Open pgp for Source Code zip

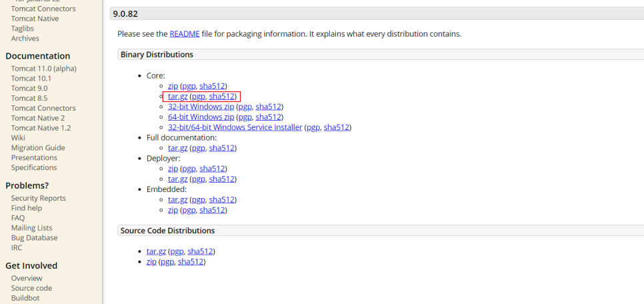[167, 262]
